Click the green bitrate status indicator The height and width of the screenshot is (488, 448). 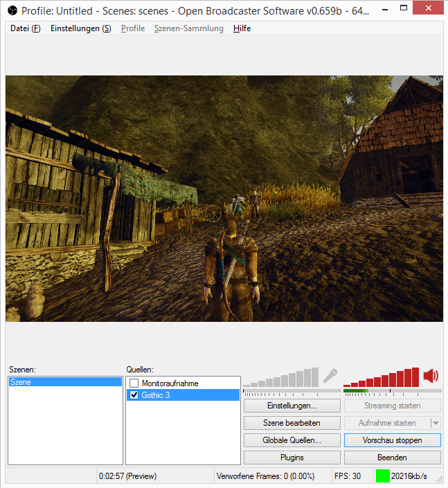coord(383,476)
